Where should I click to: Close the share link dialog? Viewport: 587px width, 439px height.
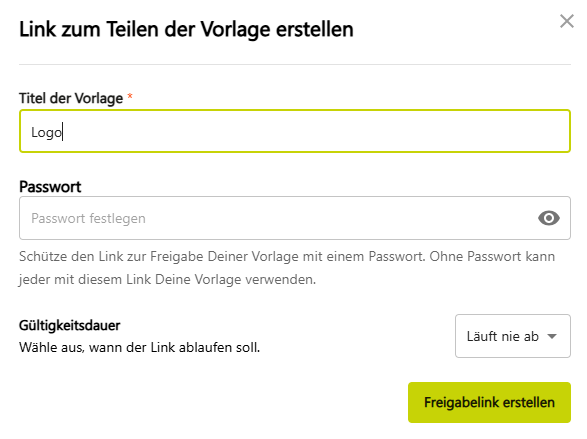tap(567, 21)
